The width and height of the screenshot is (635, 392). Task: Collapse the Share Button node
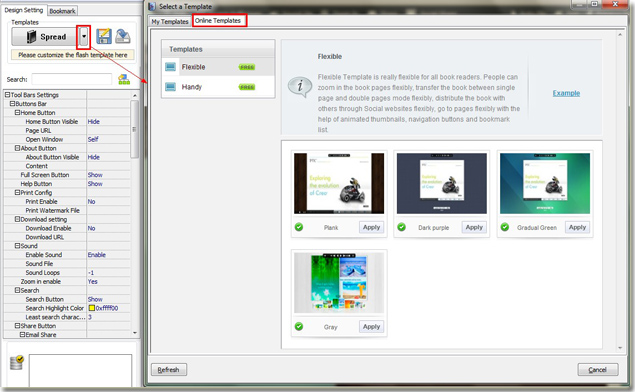[17, 326]
